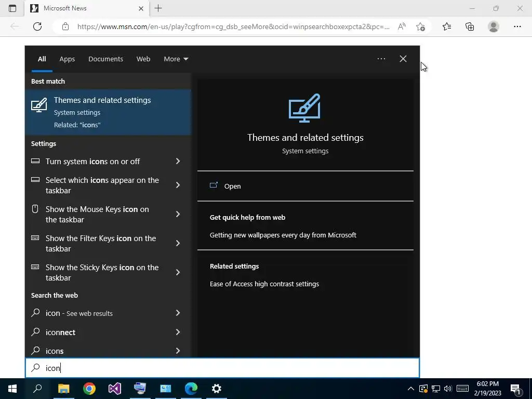Switch to the Web search tab
The image size is (532, 399).
click(x=143, y=59)
